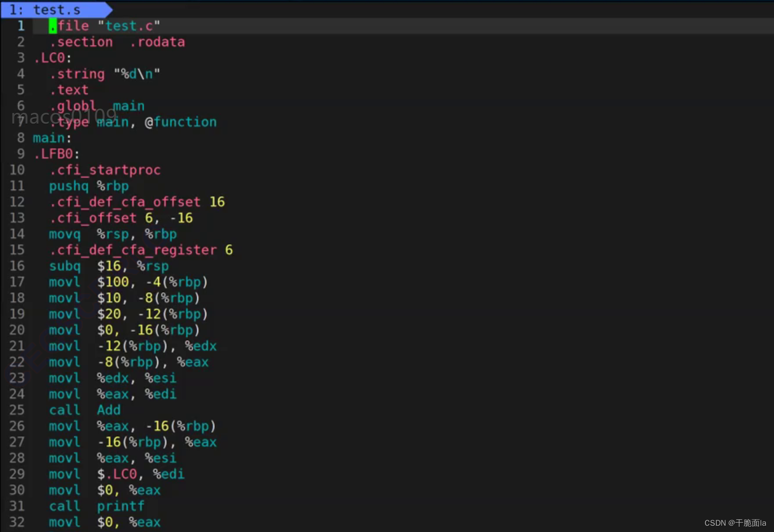Click the movl $10, -8(%rbp) line
The width and height of the screenshot is (774, 532).
(125, 297)
